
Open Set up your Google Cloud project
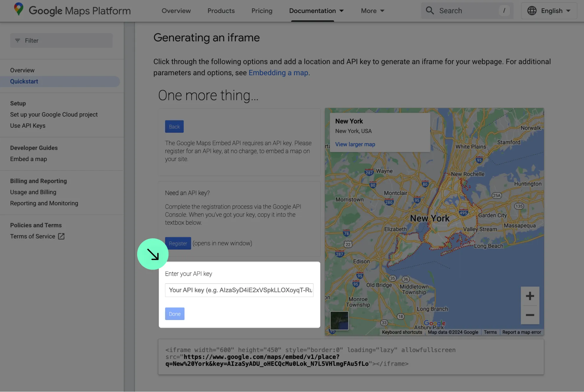pyautogui.click(x=54, y=114)
